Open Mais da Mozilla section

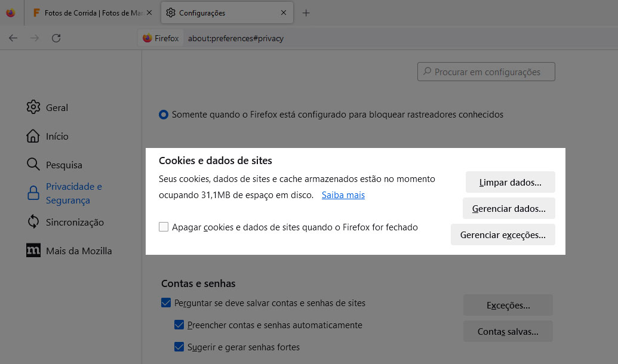79,251
